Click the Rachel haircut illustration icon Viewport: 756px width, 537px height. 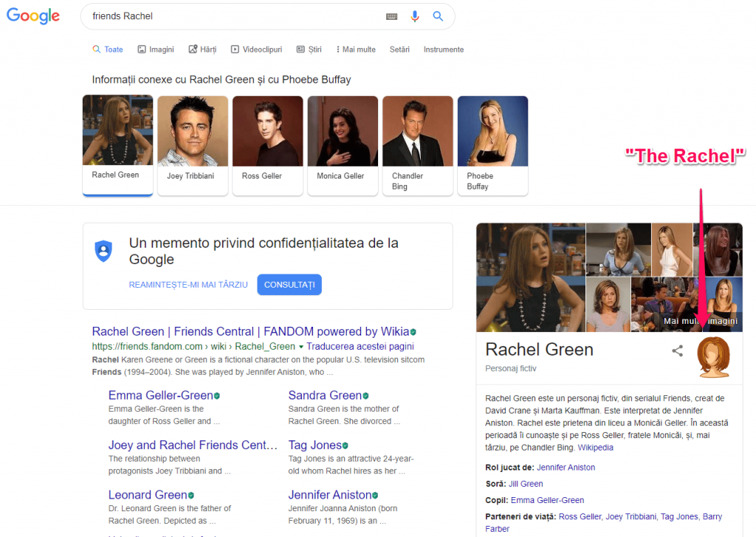[x=714, y=357]
